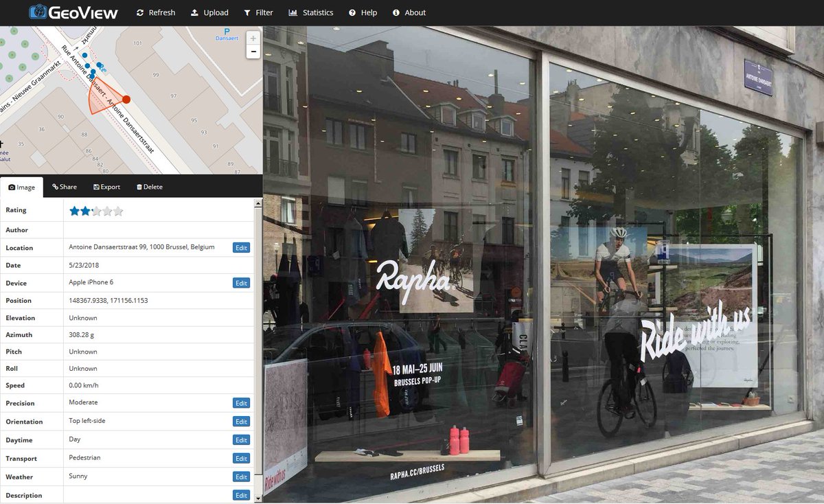Edit the Daytime value
Viewport: 824px width, 504px height.
241,440
